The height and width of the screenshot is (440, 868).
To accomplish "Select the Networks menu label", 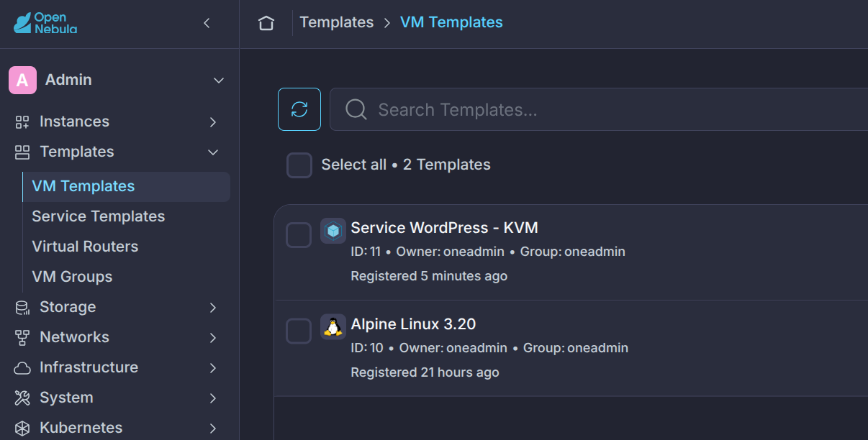I will point(74,337).
